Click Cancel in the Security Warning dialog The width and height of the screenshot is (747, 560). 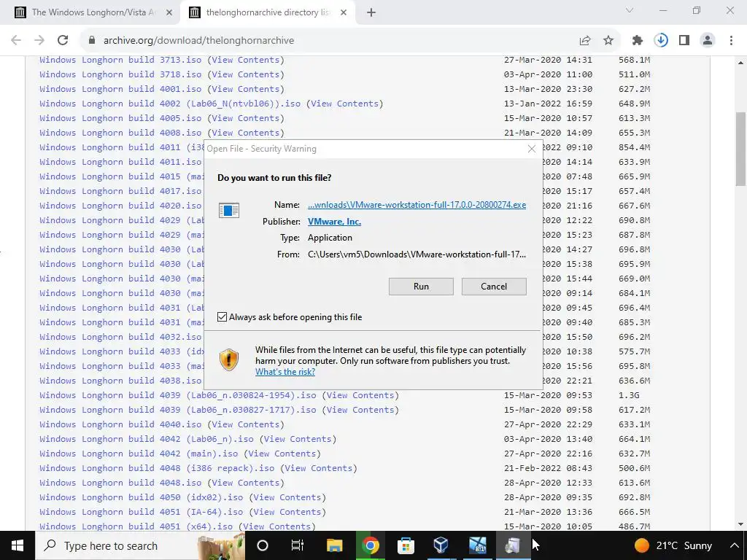pyautogui.click(x=494, y=286)
